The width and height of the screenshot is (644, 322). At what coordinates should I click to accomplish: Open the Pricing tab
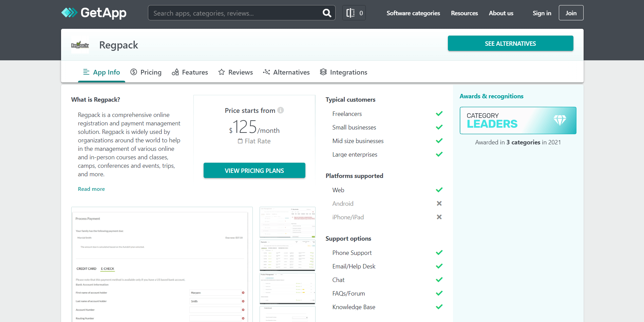(x=146, y=72)
